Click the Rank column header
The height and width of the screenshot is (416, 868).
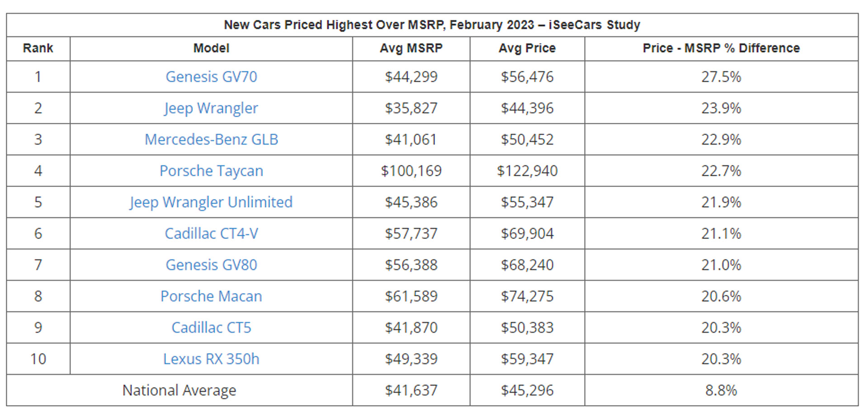(38, 48)
